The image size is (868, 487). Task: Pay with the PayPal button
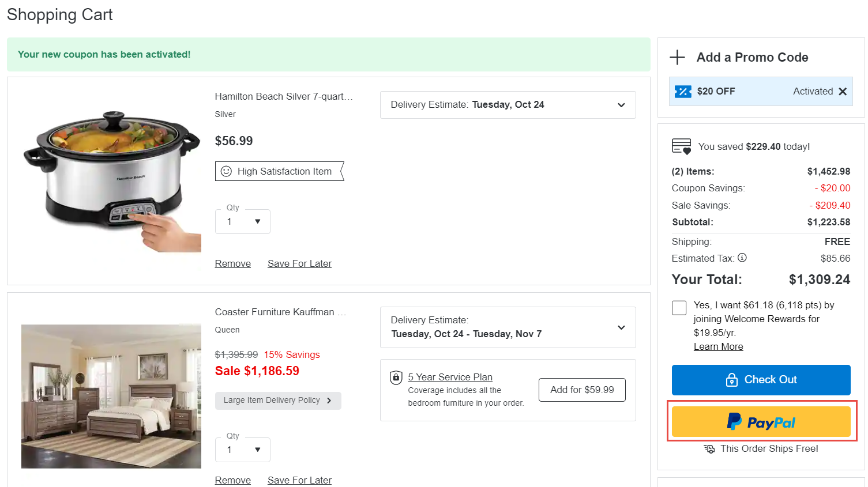click(761, 422)
